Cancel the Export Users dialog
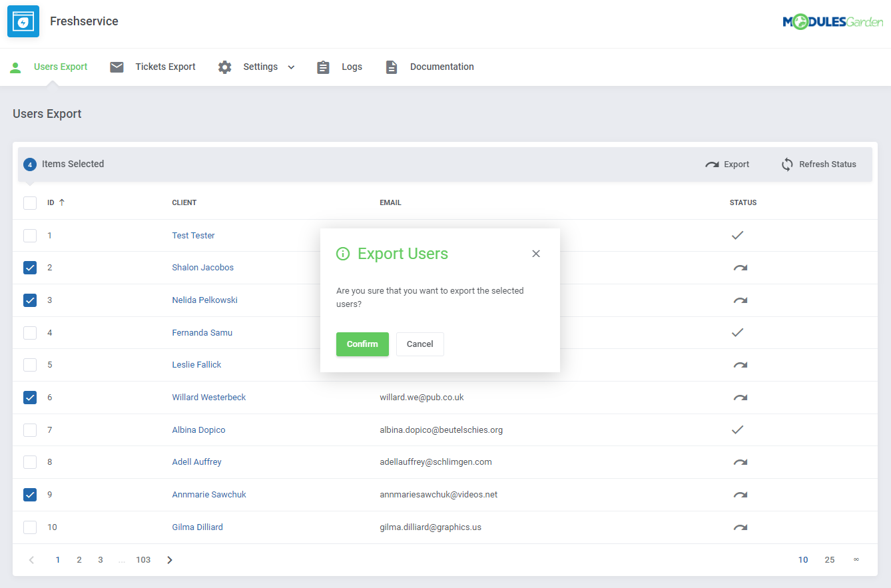This screenshot has height=588, width=891. pyautogui.click(x=420, y=344)
